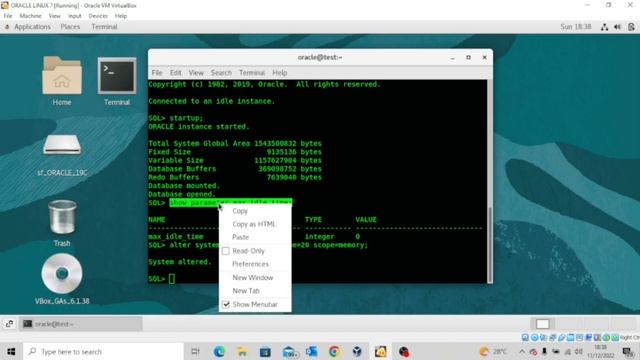Click the GNOME volume icon in top bar
640x360 pixels.
[618, 27]
